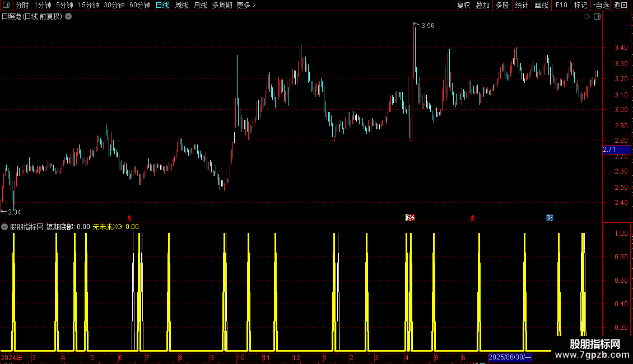Toggle the left sidebar panel icon
Viewport: 633px width, 364px height.
(x=6, y=5)
